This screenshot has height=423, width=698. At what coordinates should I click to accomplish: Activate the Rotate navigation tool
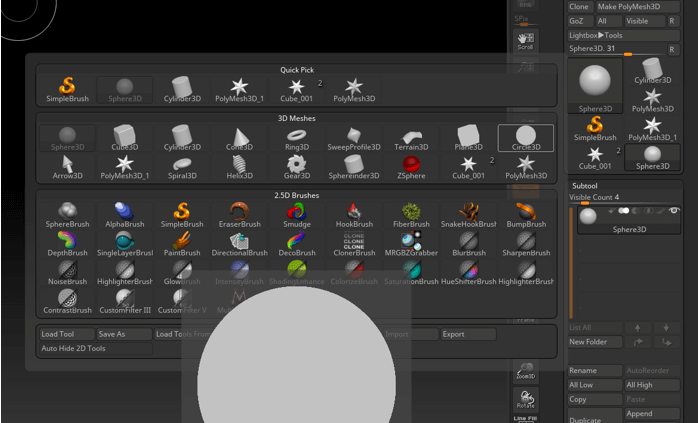[525, 400]
